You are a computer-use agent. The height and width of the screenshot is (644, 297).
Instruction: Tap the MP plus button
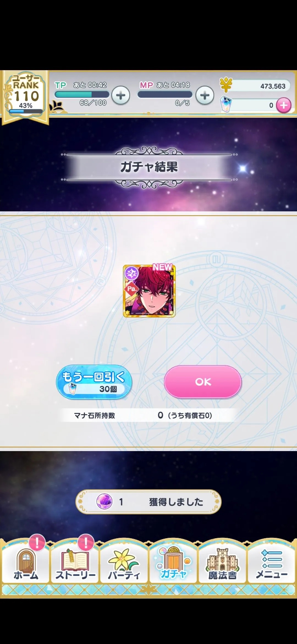[205, 95]
